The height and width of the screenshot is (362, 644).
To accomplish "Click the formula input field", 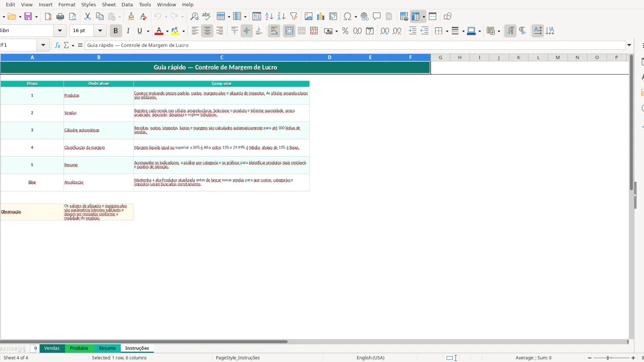I will (x=355, y=45).
